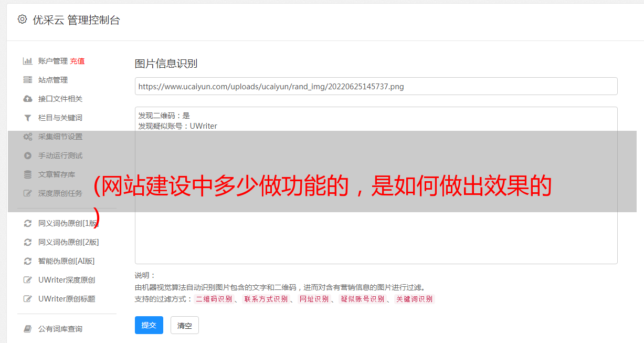Open 账户管理 in the sidebar
This screenshot has height=343, width=644.
point(53,61)
